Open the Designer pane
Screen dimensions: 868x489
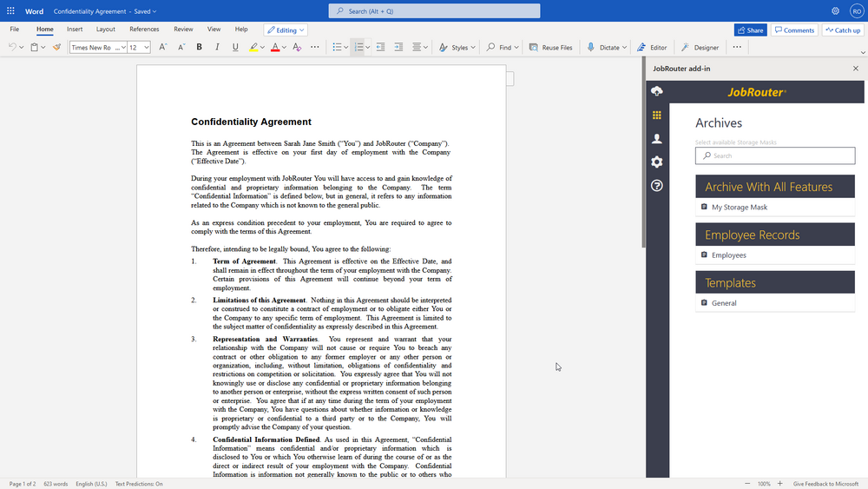pyautogui.click(x=700, y=47)
